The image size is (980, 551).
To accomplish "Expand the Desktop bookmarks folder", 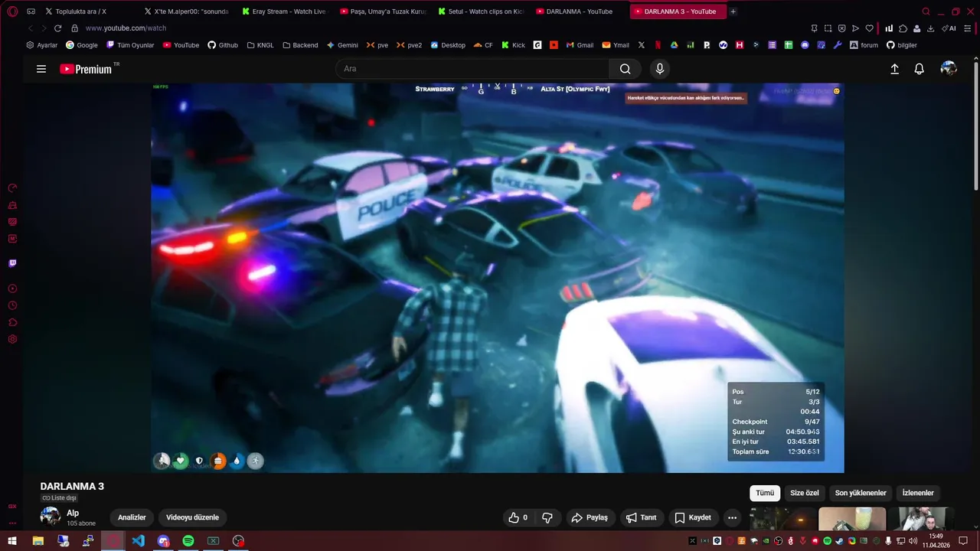I will click(x=448, y=45).
